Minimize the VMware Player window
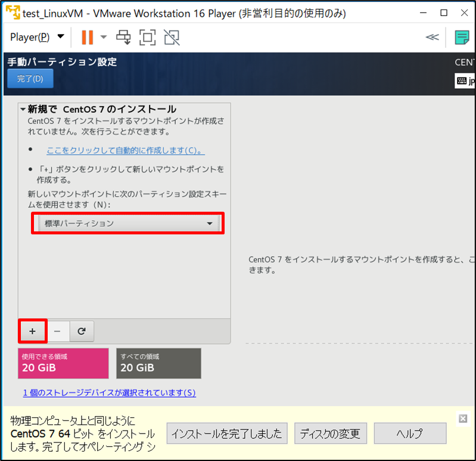The width and height of the screenshot is (476, 461). (423, 13)
